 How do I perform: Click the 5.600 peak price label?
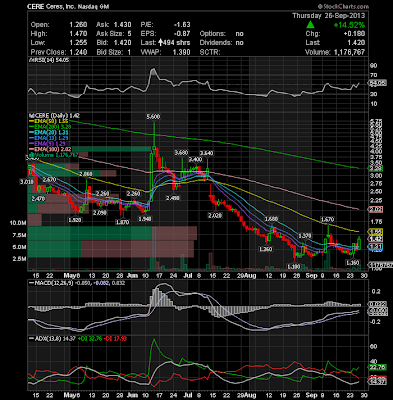tap(153, 117)
